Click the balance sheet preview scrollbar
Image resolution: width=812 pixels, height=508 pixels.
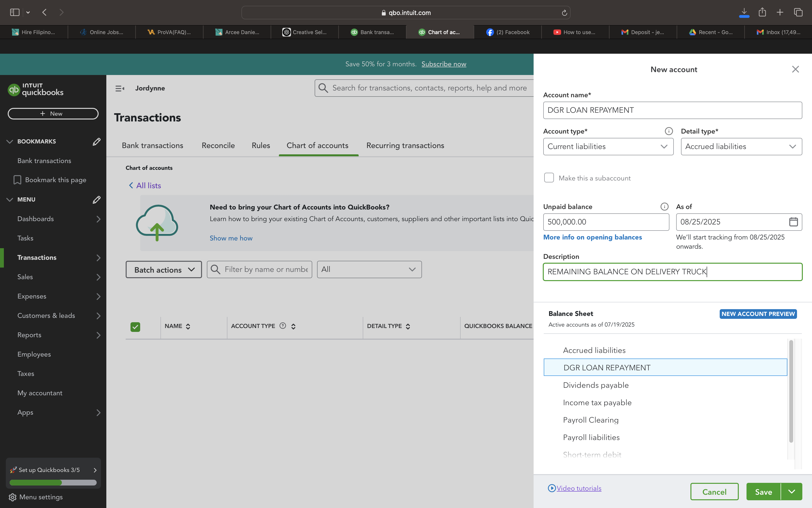click(x=791, y=391)
